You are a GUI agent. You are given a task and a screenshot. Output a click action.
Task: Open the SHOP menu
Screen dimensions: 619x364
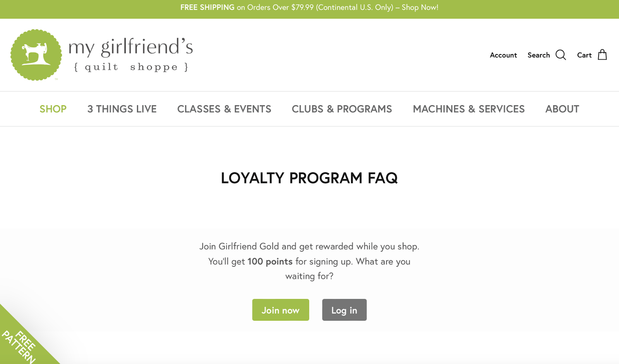53,109
